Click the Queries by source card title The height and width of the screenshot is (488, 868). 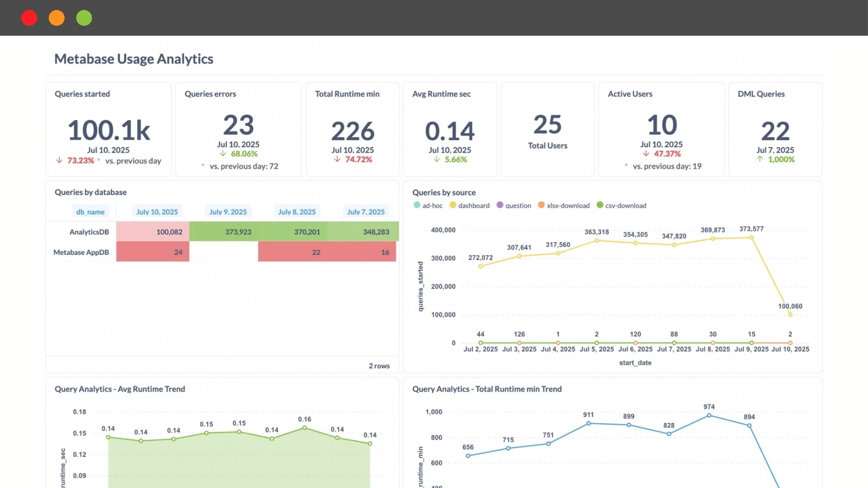[x=444, y=192]
